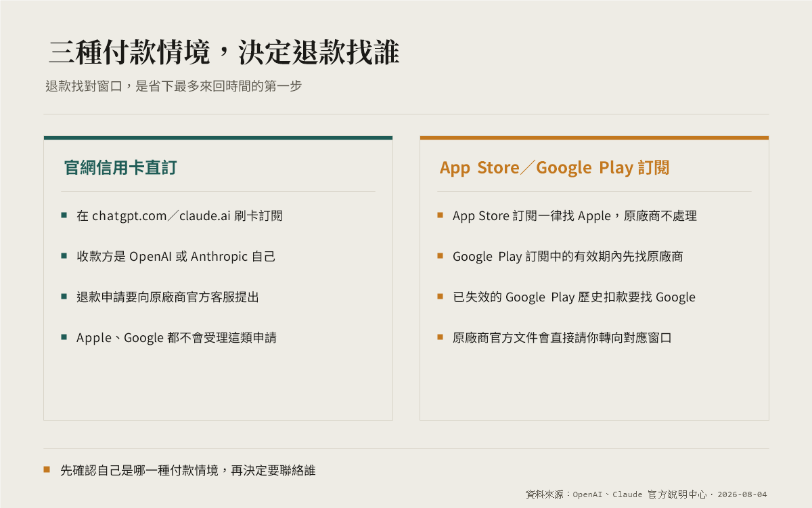Select bullet 在 chatgpt.com／claude.ai 刷卡訂閱
The width and height of the screenshot is (812, 508).
coord(179,216)
